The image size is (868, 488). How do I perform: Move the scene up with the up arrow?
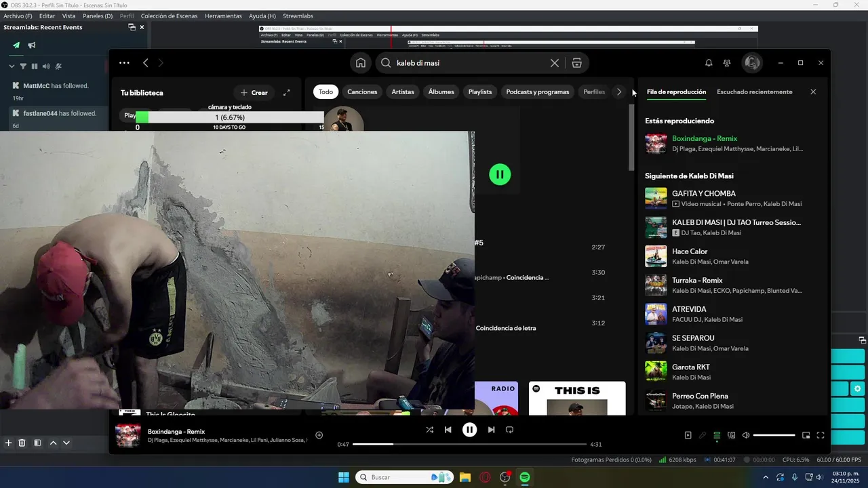coord(53,443)
